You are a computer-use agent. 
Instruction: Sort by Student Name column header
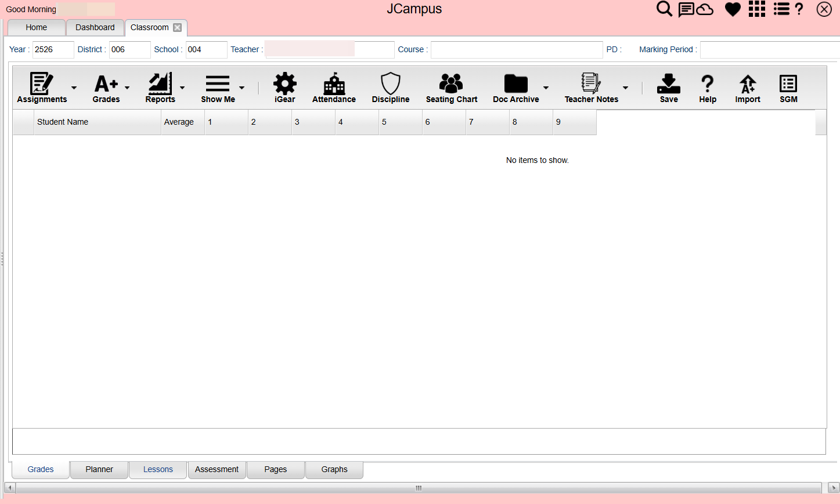click(98, 122)
